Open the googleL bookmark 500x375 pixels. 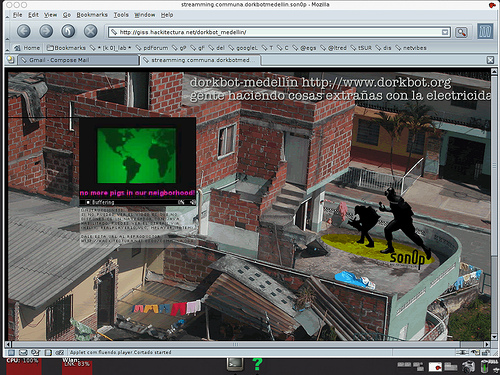click(x=243, y=48)
